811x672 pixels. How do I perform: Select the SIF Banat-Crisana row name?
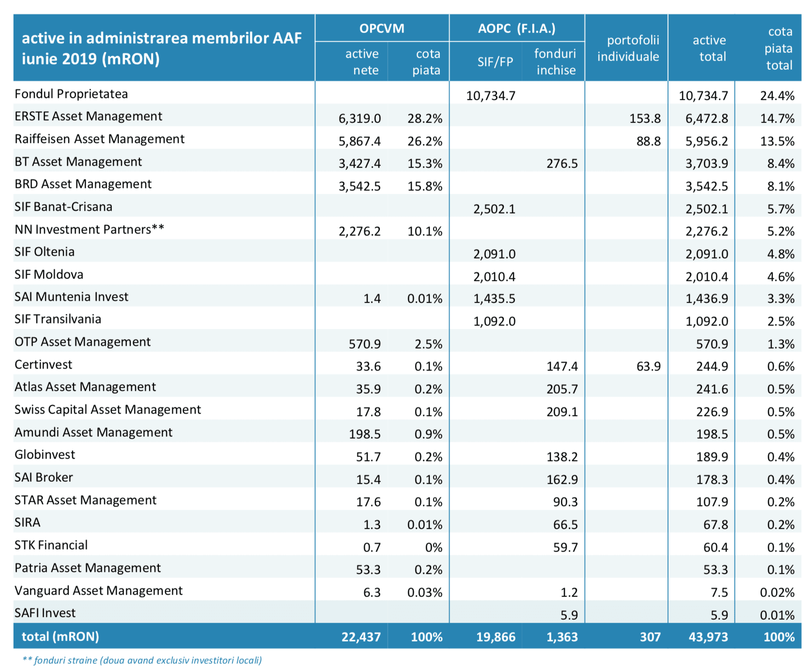click(63, 207)
